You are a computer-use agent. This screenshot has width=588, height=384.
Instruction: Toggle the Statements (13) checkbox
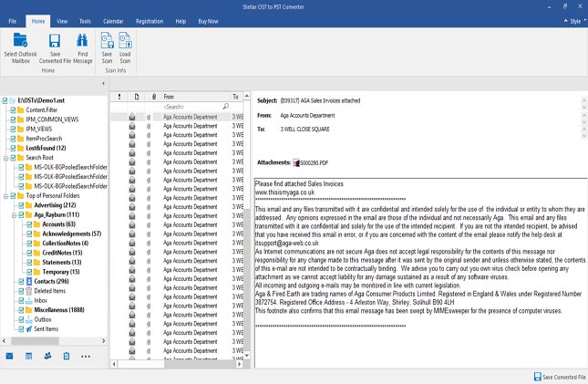[29, 263]
